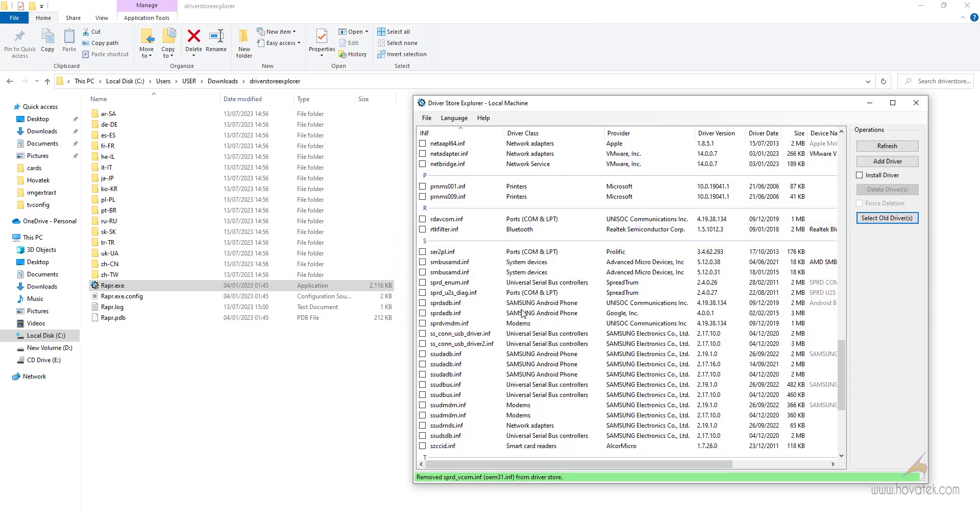The image size is (980, 516).
Task: Click the Copy ribbon icon
Action: (x=47, y=37)
